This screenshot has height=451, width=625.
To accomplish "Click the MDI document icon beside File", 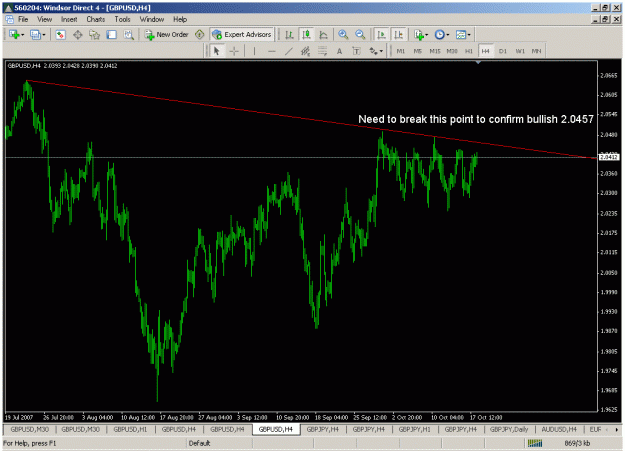I will (9, 20).
